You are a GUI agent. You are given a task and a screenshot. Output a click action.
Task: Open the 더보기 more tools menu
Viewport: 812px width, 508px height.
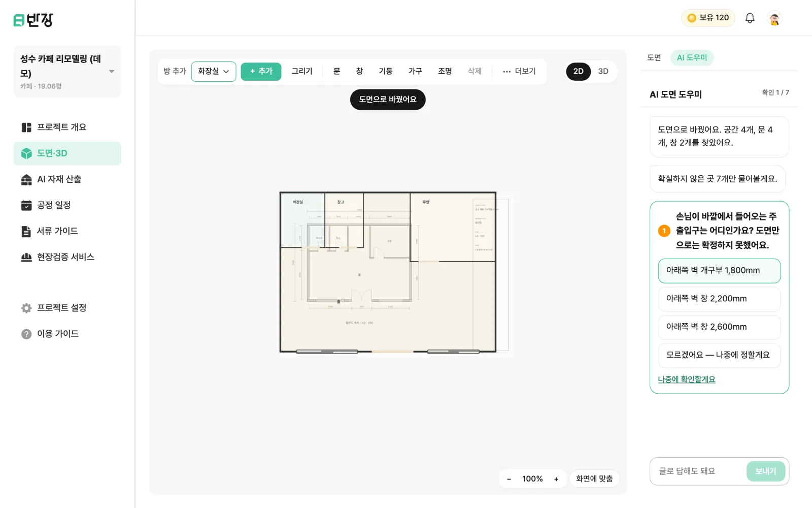(x=519, y=71)
